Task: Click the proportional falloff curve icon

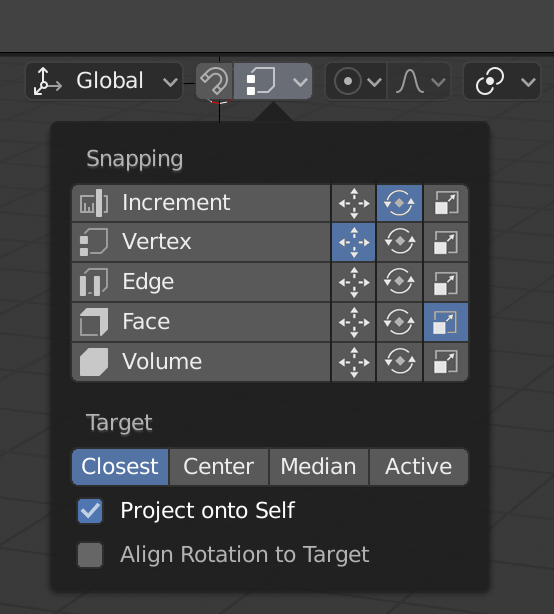Action: click(x=410, y=81)
